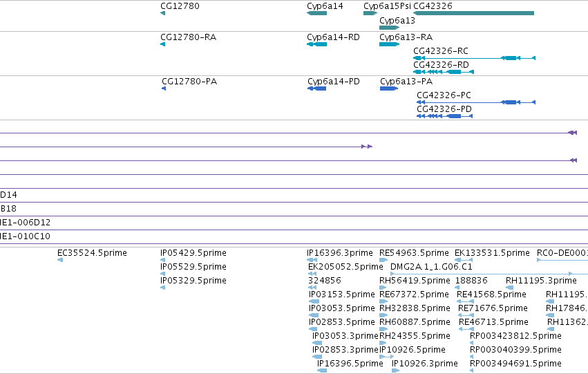Click the rightward purple arrowheads glyph
Image resolution: width=588 pixels, height=374 pixels.
pos(367,147)
